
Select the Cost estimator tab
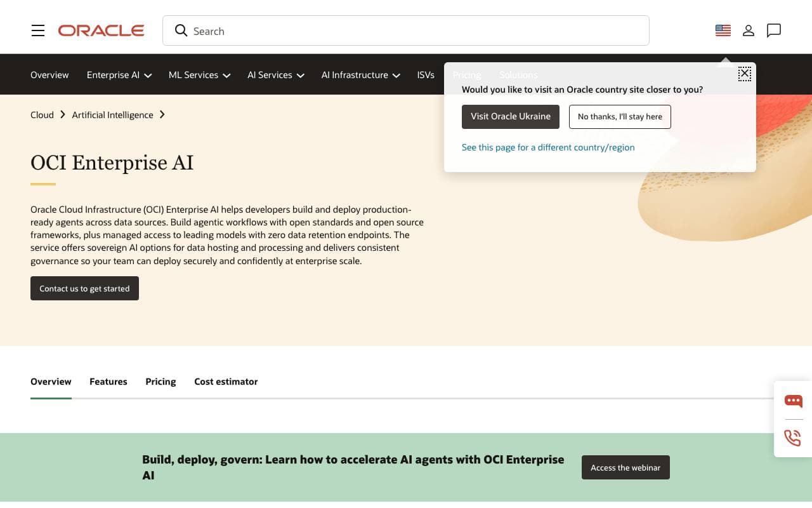(226, 382)
